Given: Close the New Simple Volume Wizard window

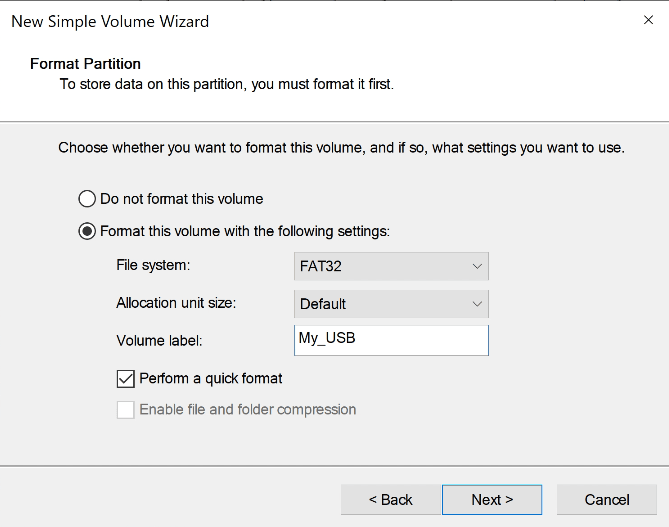Looking at the screenshot, I should pos(645,20).
